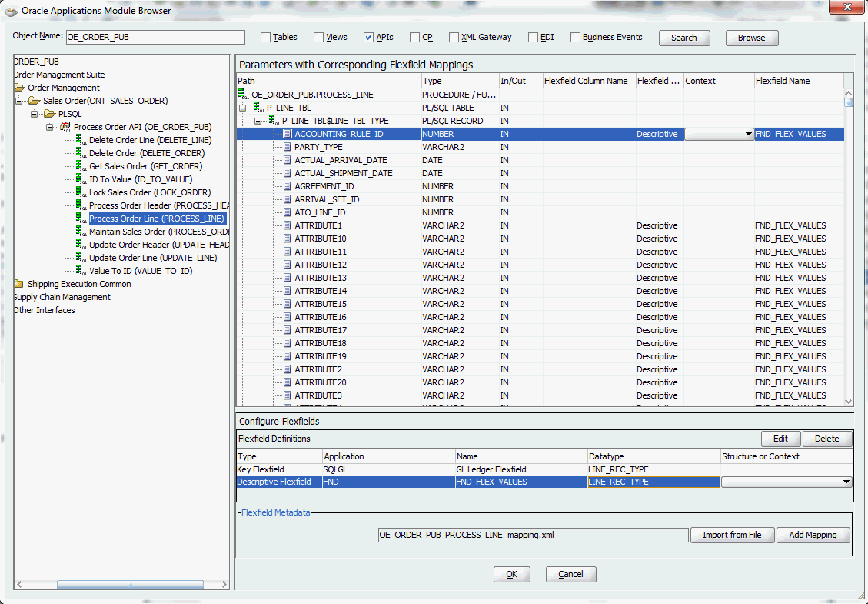Collapse the Process Order API node
This screenshot has height=604, width=868.
50,127
